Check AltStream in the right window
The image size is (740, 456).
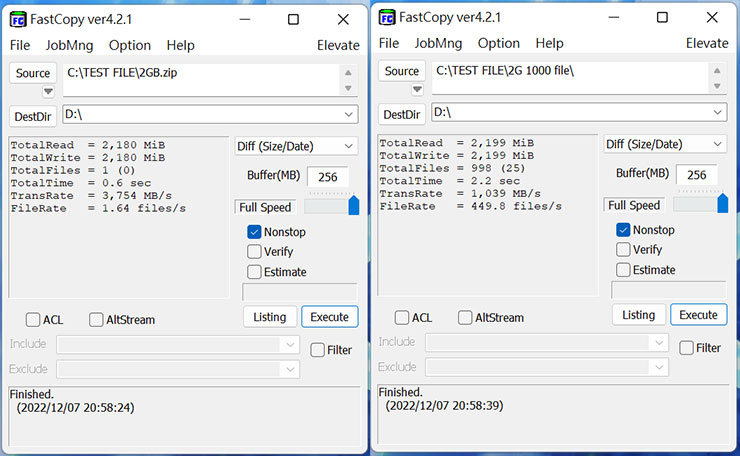(x=465, y=318)
